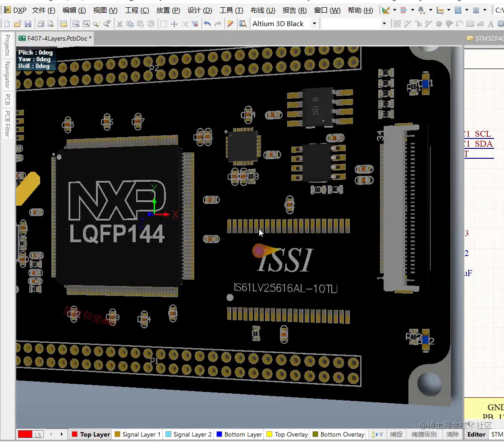Viewport: 504px width, 442px height.
Task: Open the 视图 (V) menu
Action: pos(105,10)
